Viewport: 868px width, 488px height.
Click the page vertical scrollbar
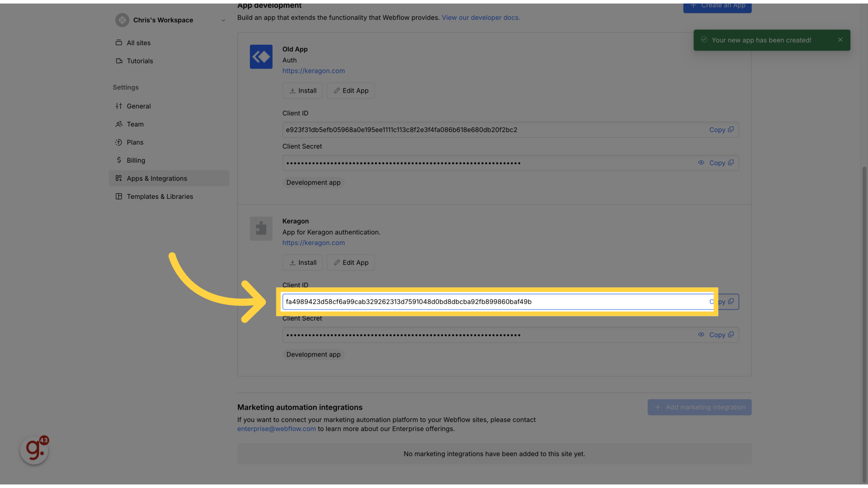[864, 324]
